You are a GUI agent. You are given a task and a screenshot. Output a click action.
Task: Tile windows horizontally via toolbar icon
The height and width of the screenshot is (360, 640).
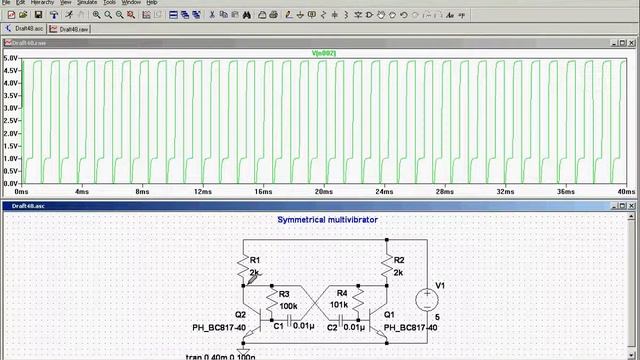click(173, 15)
